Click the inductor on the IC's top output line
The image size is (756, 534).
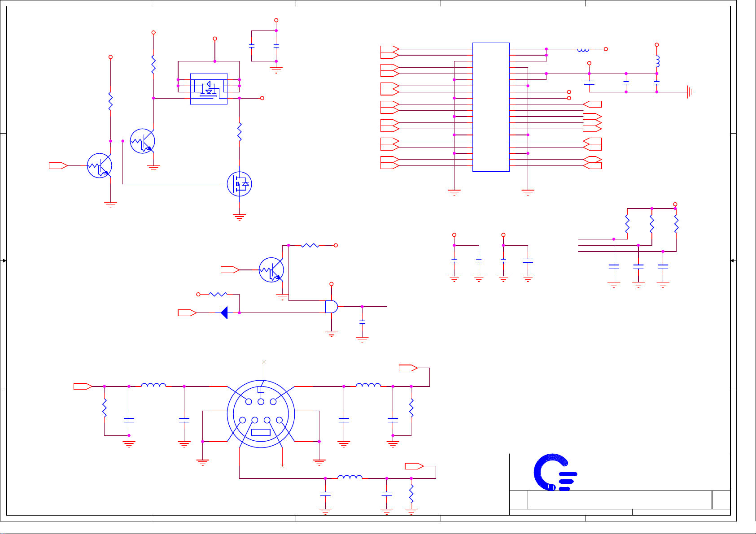(x=583, y=49)
